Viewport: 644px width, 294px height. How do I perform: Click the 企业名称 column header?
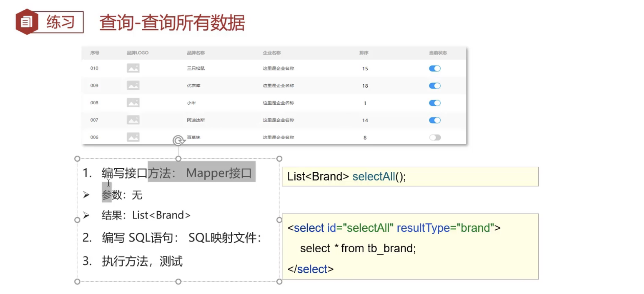tap(272, 53)
